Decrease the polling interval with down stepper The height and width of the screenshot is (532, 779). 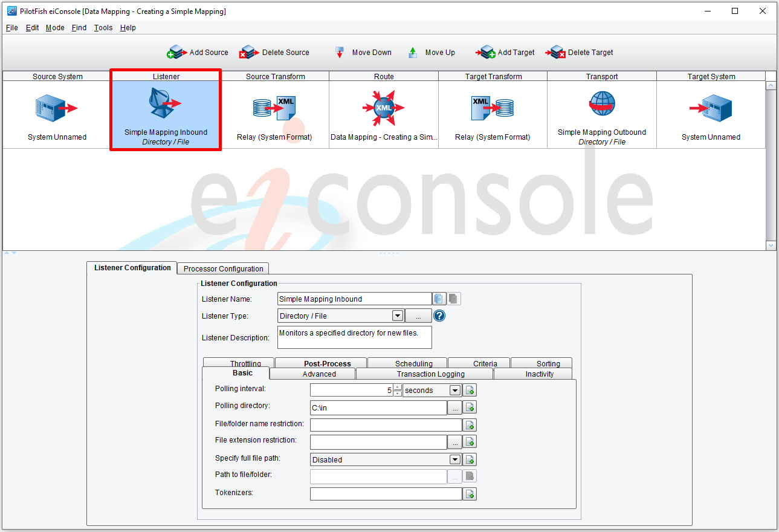pos(397,394)
